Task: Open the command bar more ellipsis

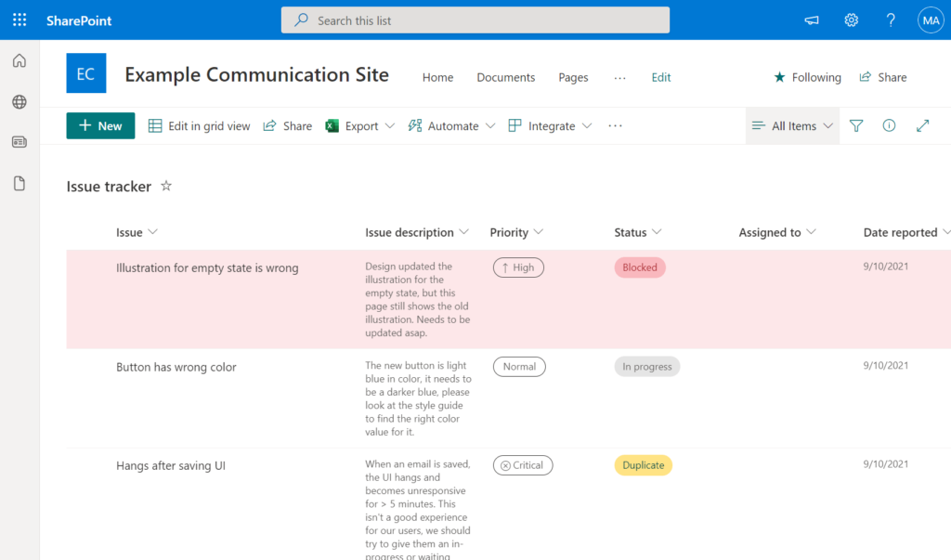Action: 615,125
